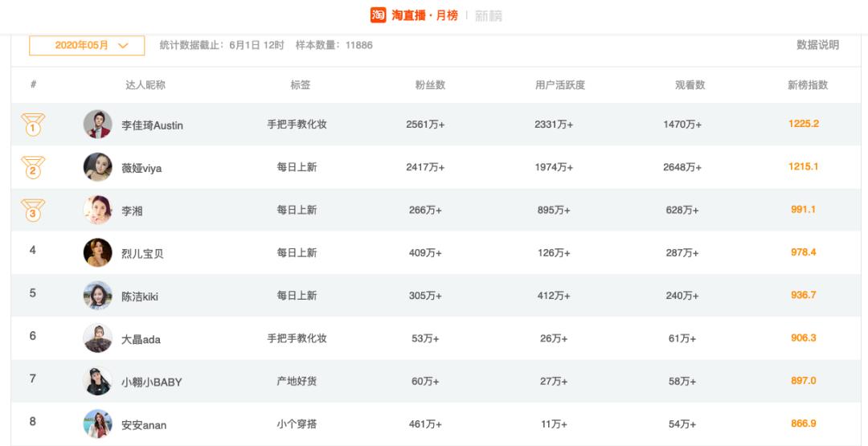Screen dimensions: 868x446
Task: Click the 用户活跃度 column header
Action: (559, 85)
